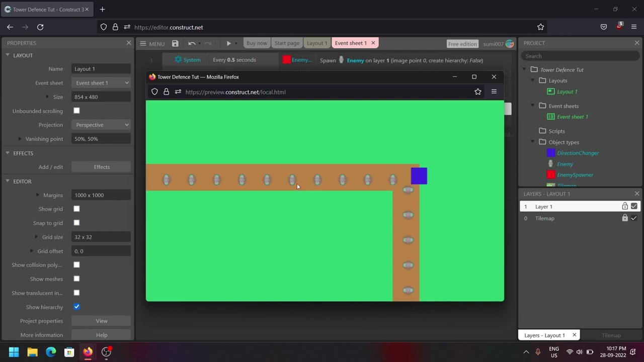Click the red EnemySpawner icon in event
This screenshot has height=362, width=644.
click(x=286, y=60)
